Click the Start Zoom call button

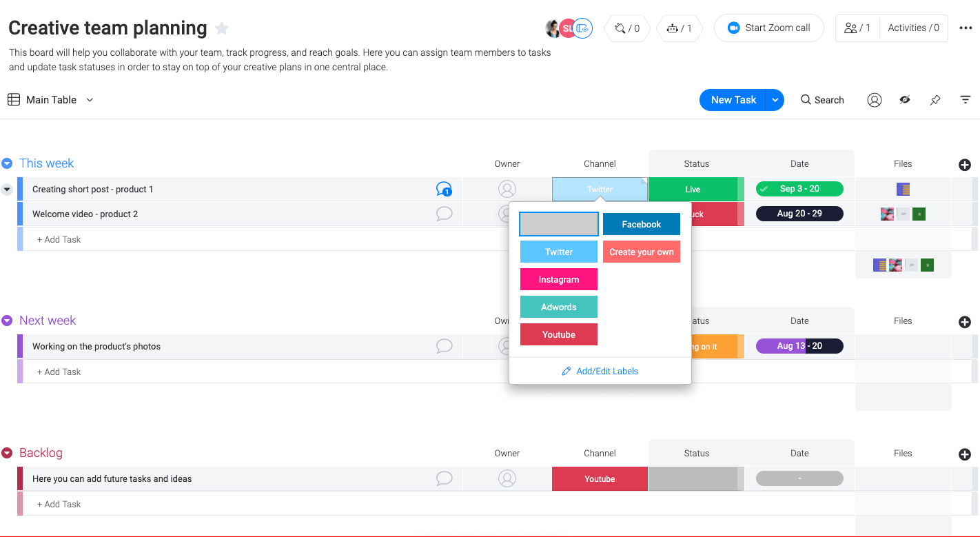tap(768, 28)
